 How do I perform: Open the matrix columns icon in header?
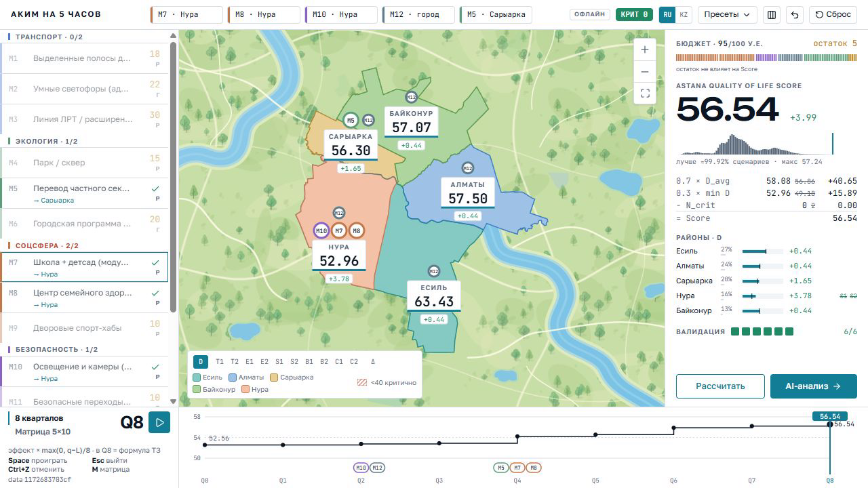point(771,14)
